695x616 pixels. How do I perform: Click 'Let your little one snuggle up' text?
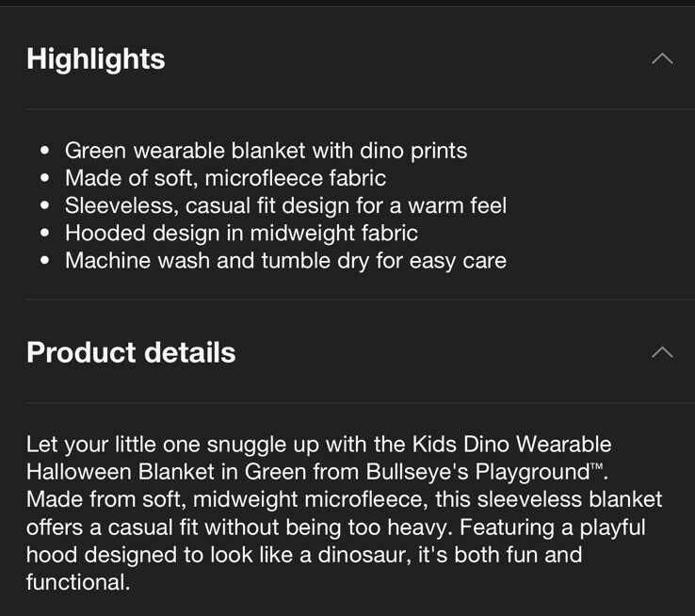point(172,445)
